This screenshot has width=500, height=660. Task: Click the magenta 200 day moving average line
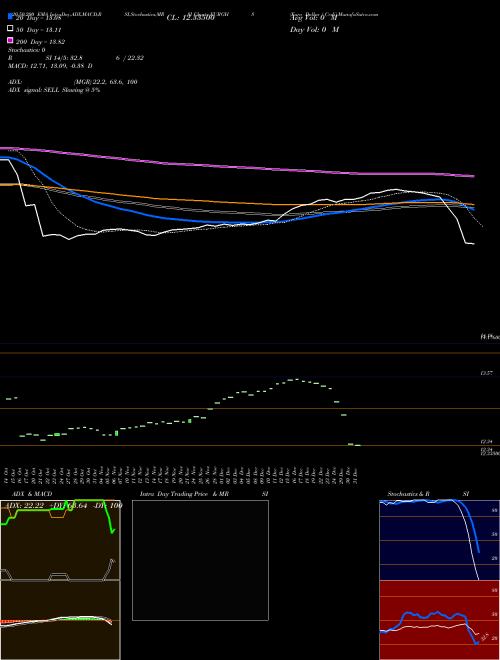pyautogui.click(x=236, y=167)
